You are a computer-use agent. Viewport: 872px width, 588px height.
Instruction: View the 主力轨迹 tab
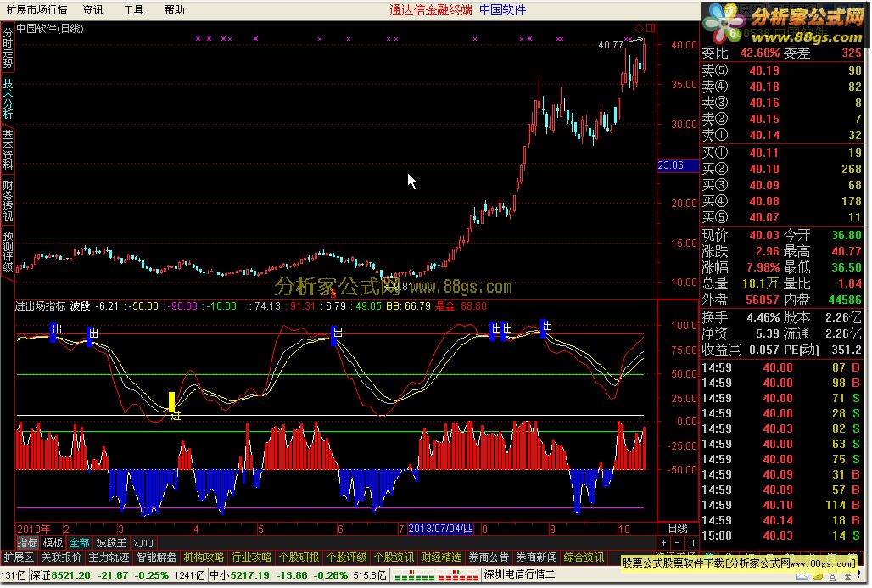pyautogui.click(x=109, y=557)
